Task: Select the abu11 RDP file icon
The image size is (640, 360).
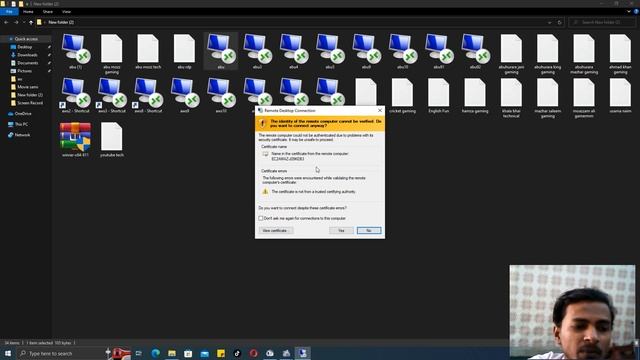Action: pos(439,51)
